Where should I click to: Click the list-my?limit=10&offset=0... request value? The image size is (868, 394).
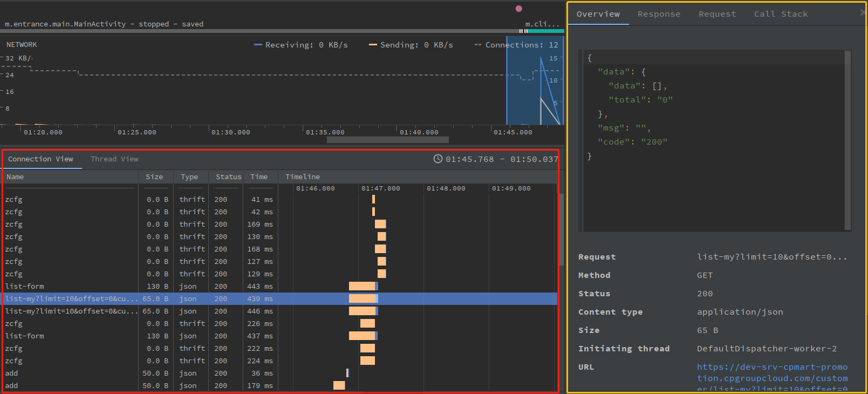(772, 257)
